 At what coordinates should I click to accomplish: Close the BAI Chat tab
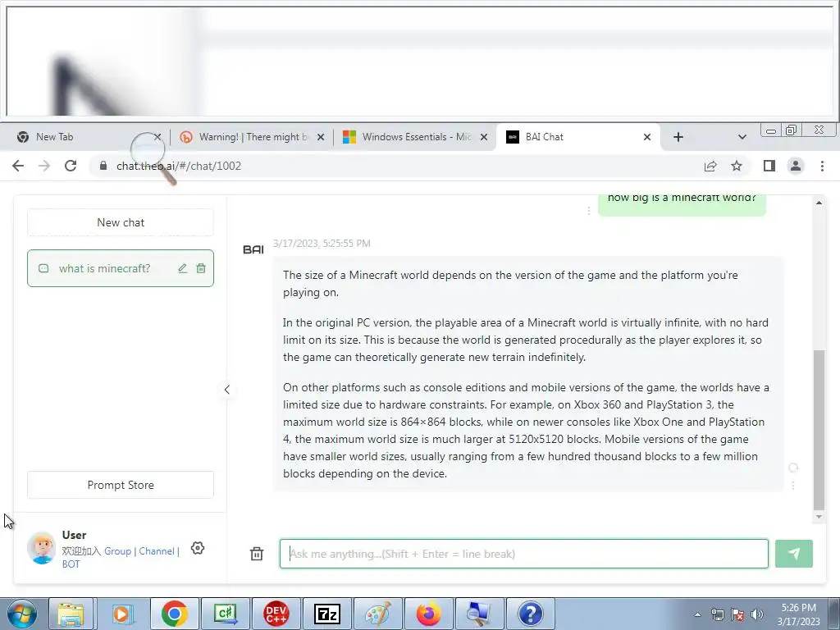pos(647,137)
